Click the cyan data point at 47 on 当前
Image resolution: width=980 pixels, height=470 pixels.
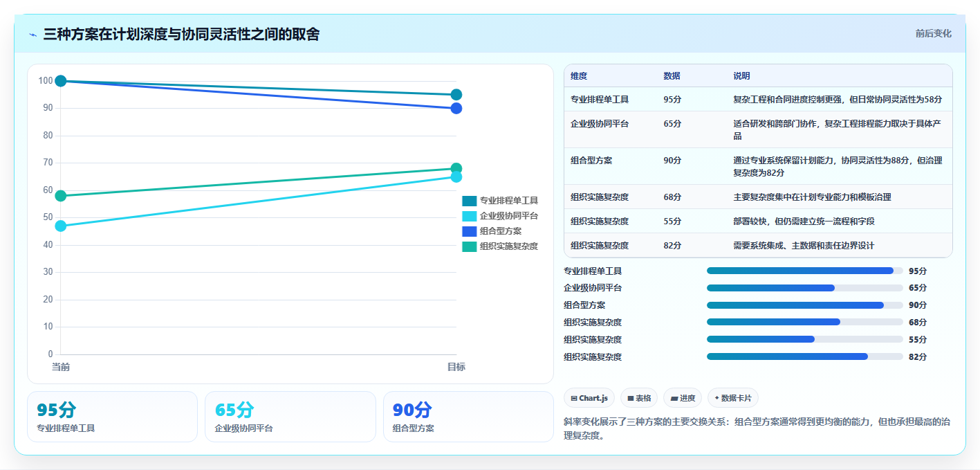[x=61, y=226]
